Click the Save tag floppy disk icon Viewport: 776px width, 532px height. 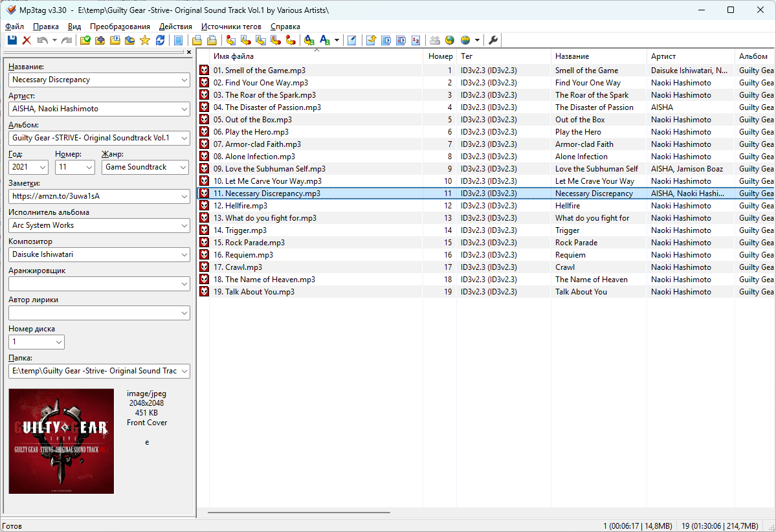(12, 41)
